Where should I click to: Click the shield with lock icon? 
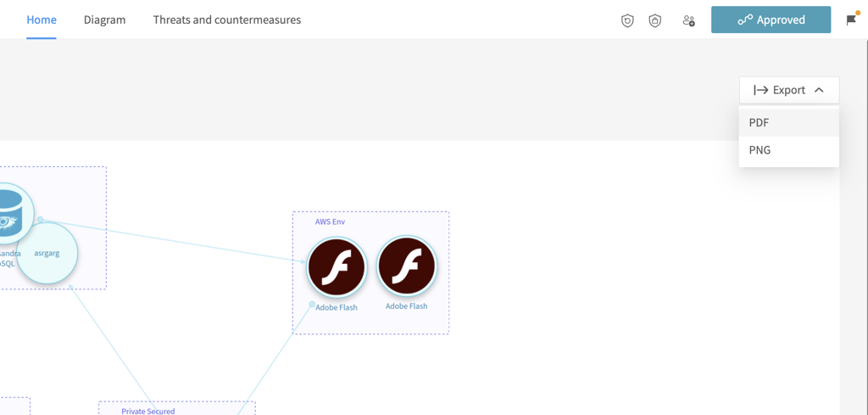(x=655, y=21)
